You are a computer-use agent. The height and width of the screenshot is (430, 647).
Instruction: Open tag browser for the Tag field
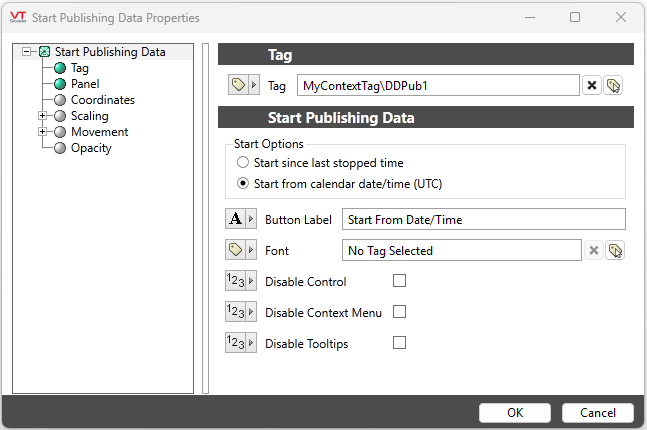(x=614, y=86)
